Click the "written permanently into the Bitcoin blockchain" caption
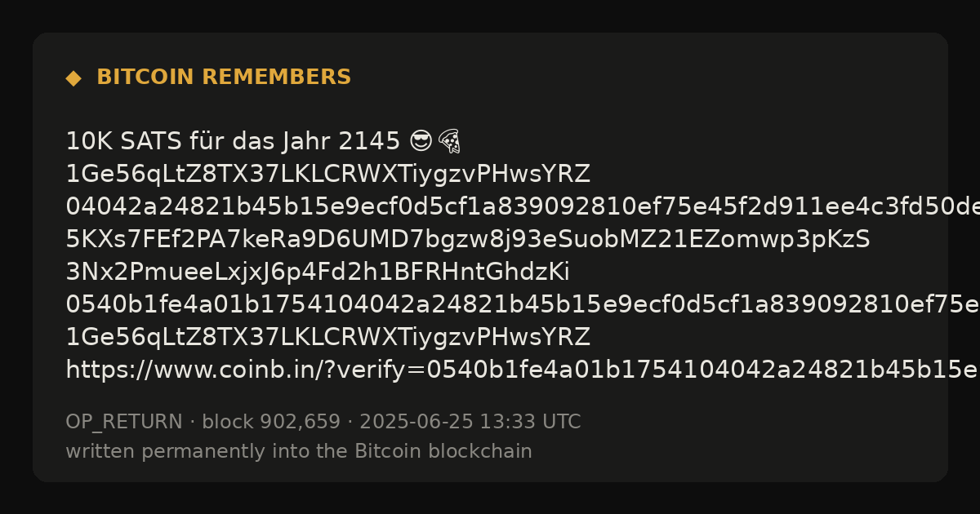The height and width of the screenshot is (514, 980). pos(299,451)
